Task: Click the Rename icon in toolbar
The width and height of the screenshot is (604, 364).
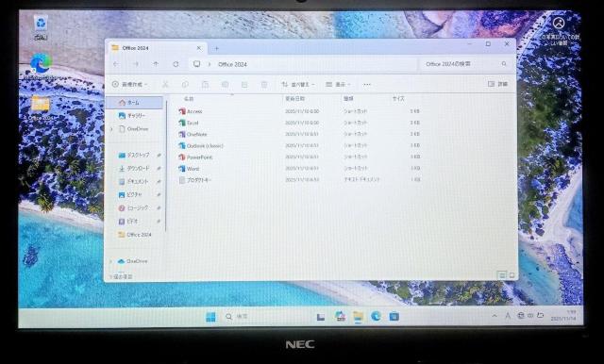Action: 225,84
